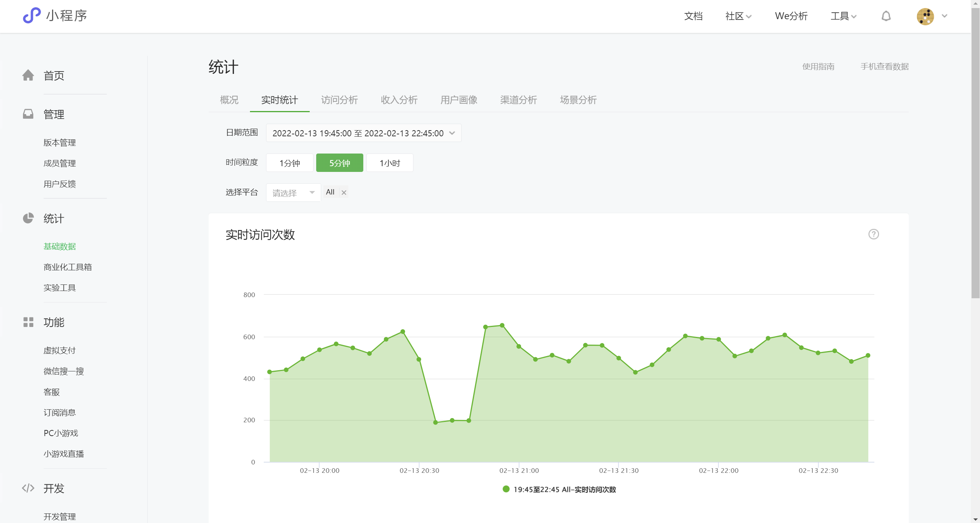
Task: Open the user avatar profile picture
Action: (925, 16)
